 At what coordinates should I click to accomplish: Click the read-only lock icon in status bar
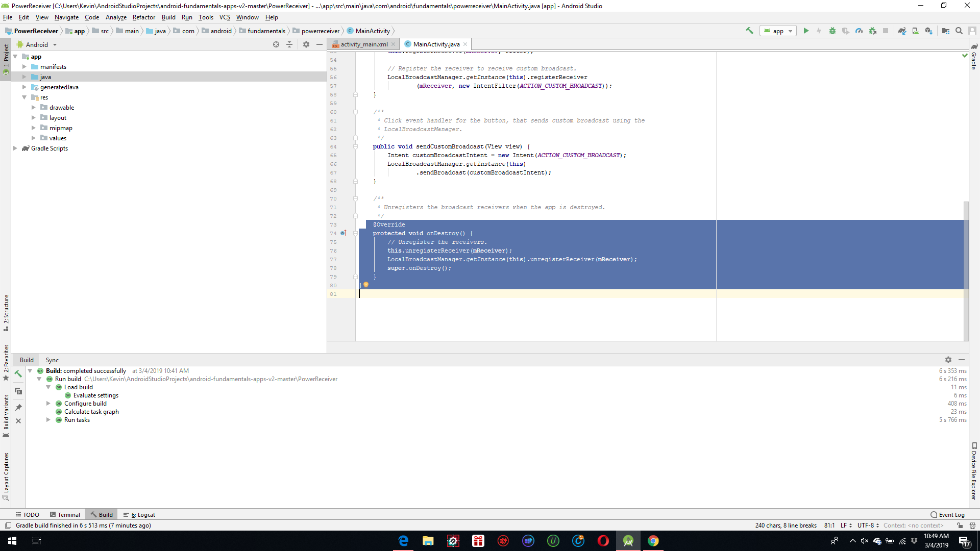point(960,525)
